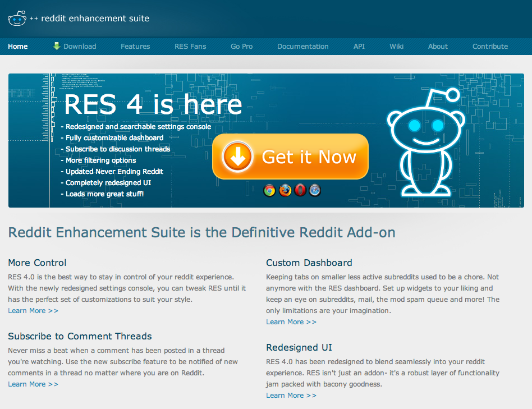Click 'Loads more great stuff!' bullet text
The height and width of the screenshot is (409, 532).
[104, 194]
